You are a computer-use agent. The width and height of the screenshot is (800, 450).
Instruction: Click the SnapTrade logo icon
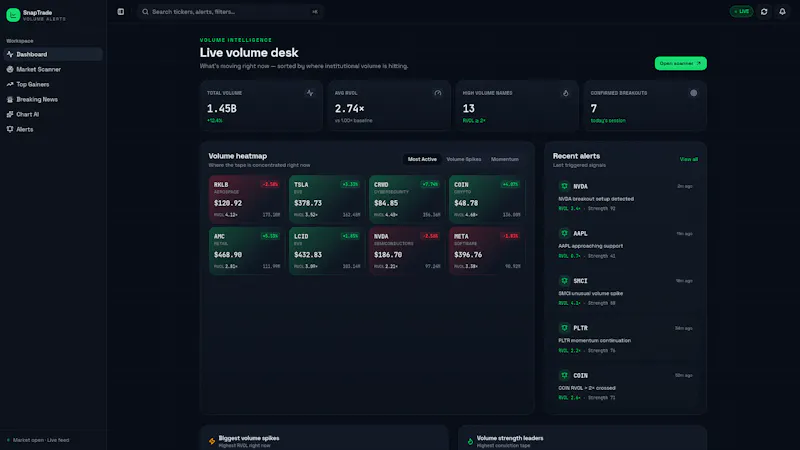pos(13,15)
